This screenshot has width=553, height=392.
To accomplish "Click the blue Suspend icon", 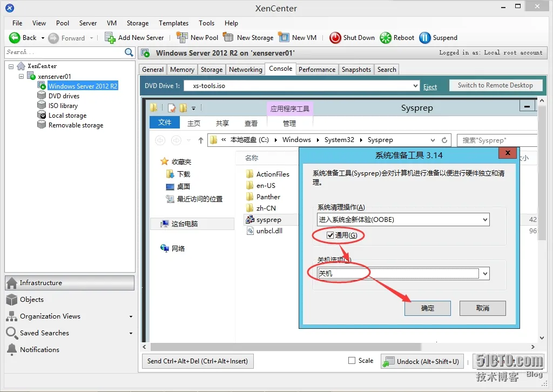I will [424, 38].
